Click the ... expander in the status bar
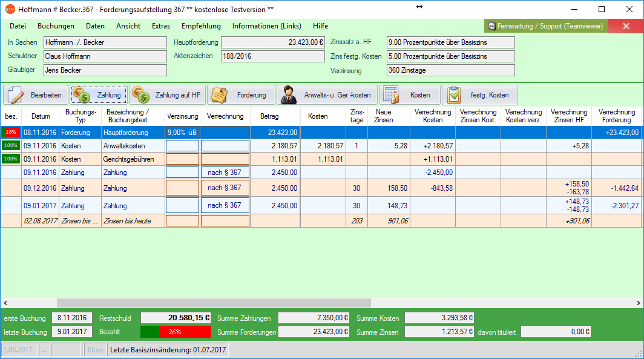The width and height of the screenshot is (644, 359). coord(44,349)
